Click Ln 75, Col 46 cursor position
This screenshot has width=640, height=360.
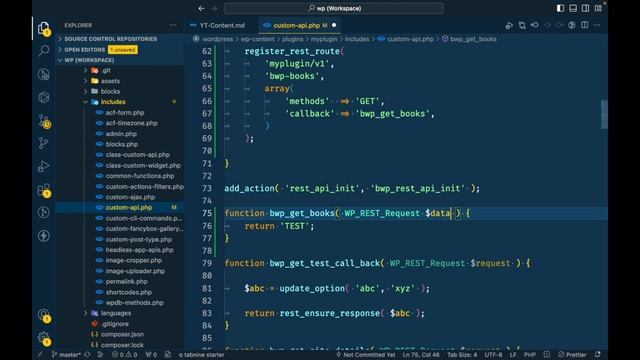(421, 355)
